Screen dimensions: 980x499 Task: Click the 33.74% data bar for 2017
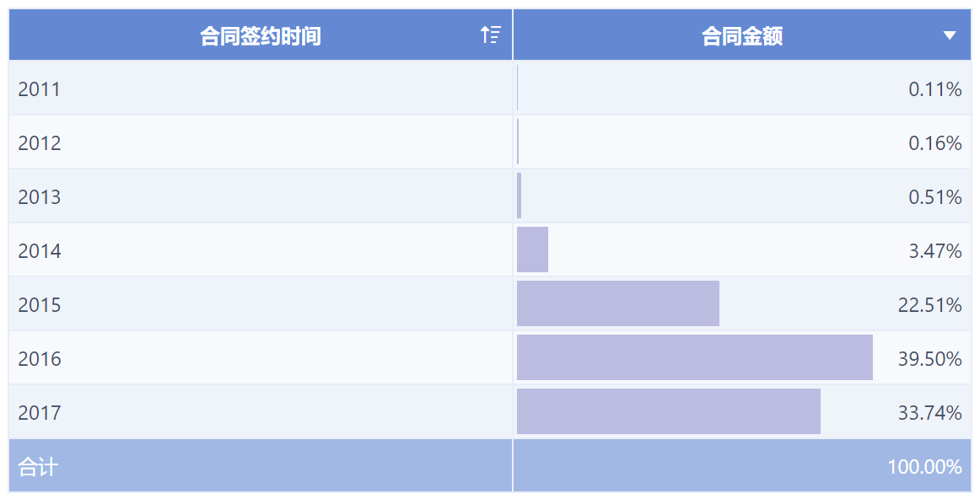(x=668, y=411)
